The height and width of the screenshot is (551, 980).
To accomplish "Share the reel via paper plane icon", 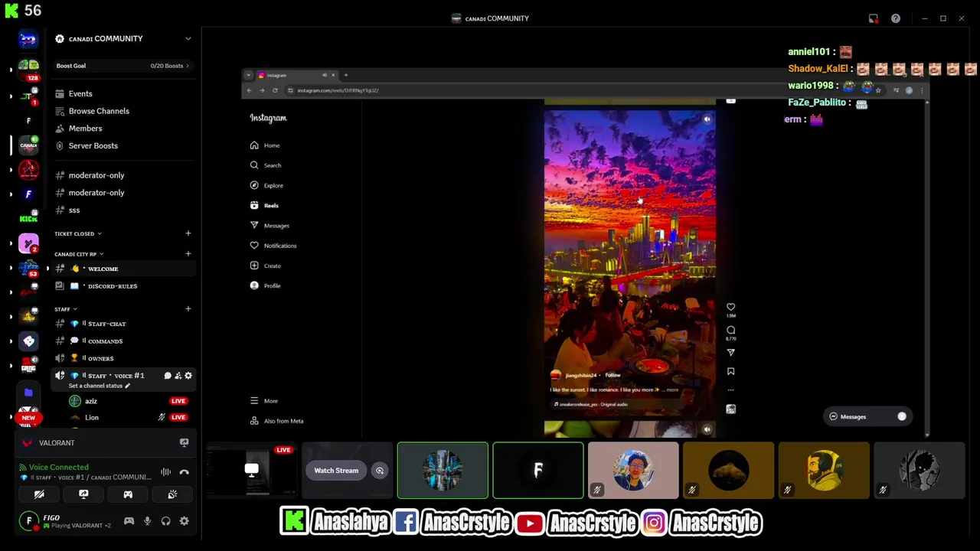I will coord(730,353).
